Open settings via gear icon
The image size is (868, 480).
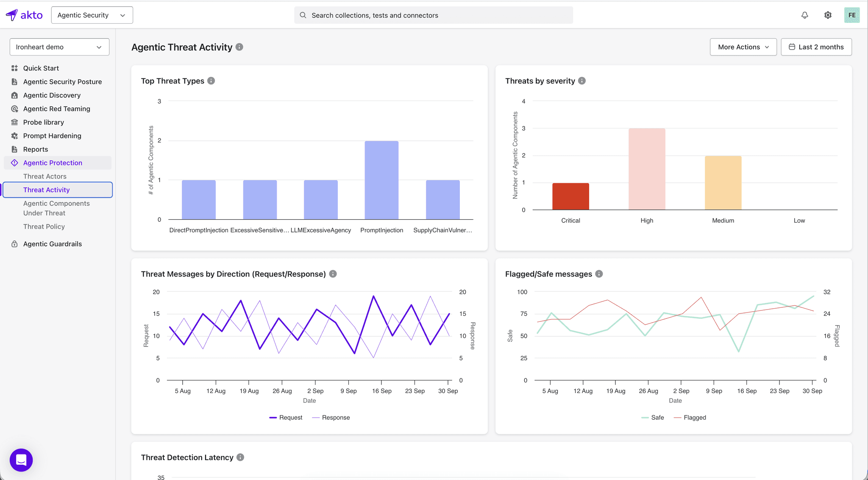click(828, 15)
